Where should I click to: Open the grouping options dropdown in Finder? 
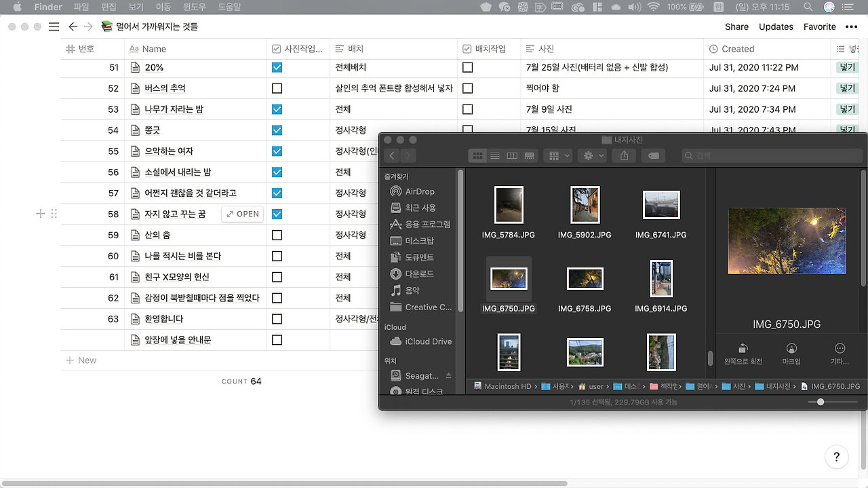557,155
